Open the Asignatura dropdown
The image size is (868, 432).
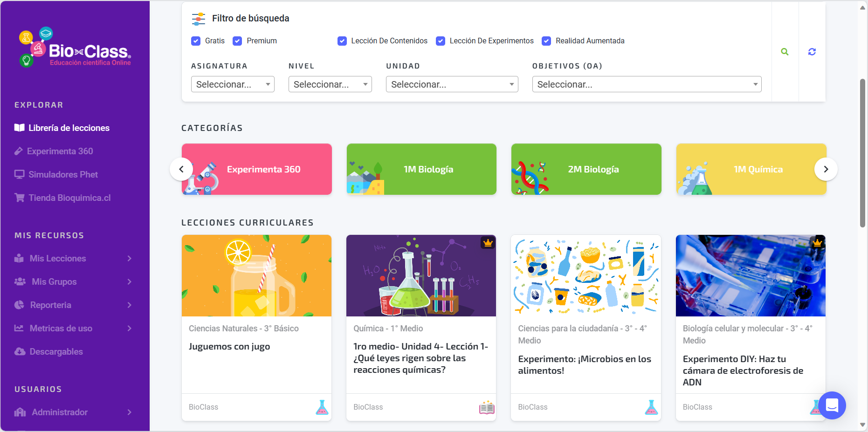(x=233, y=84)
